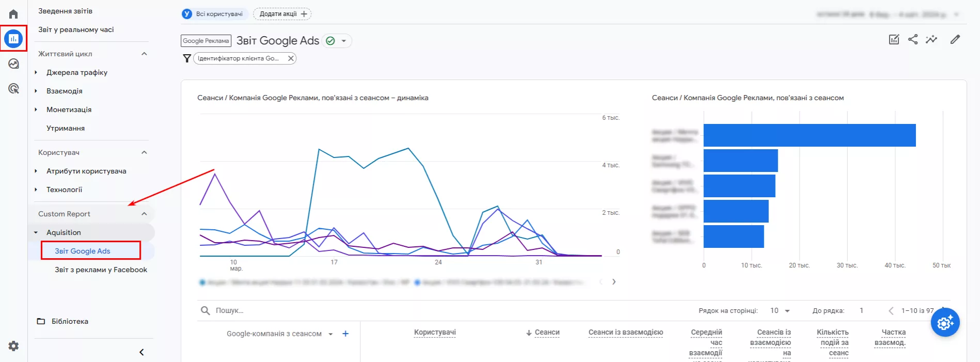The image size is (980, 362).
Task: Open Звіт у реальному часі
Action: pos(76,29)
